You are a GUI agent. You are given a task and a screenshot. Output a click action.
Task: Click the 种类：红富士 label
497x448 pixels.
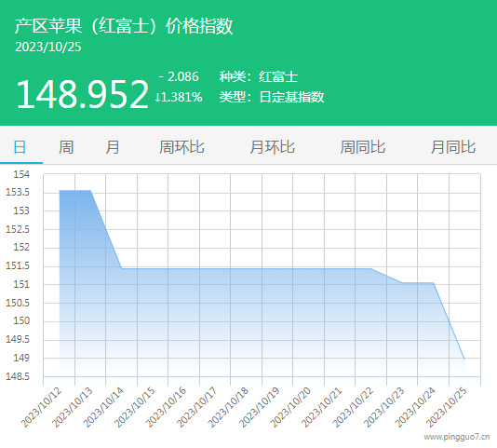tap(259, 76)
